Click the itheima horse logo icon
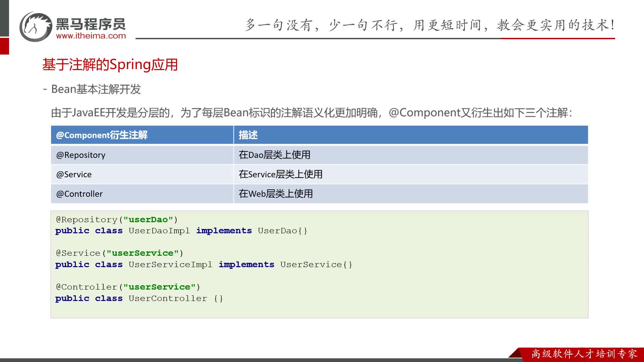The height and width of the screenshot is (362, 644). coord(36,27)
